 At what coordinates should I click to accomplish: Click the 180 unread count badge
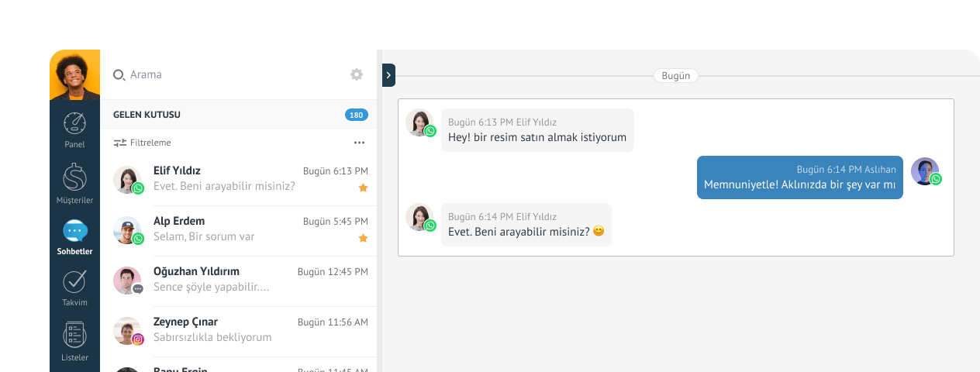(x=356, y=115)
